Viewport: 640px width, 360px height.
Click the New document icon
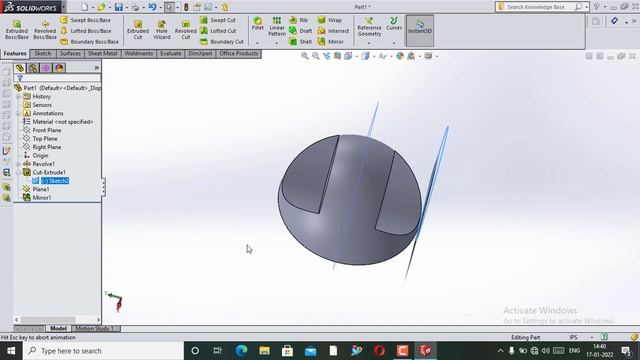(x=84, y=7)
